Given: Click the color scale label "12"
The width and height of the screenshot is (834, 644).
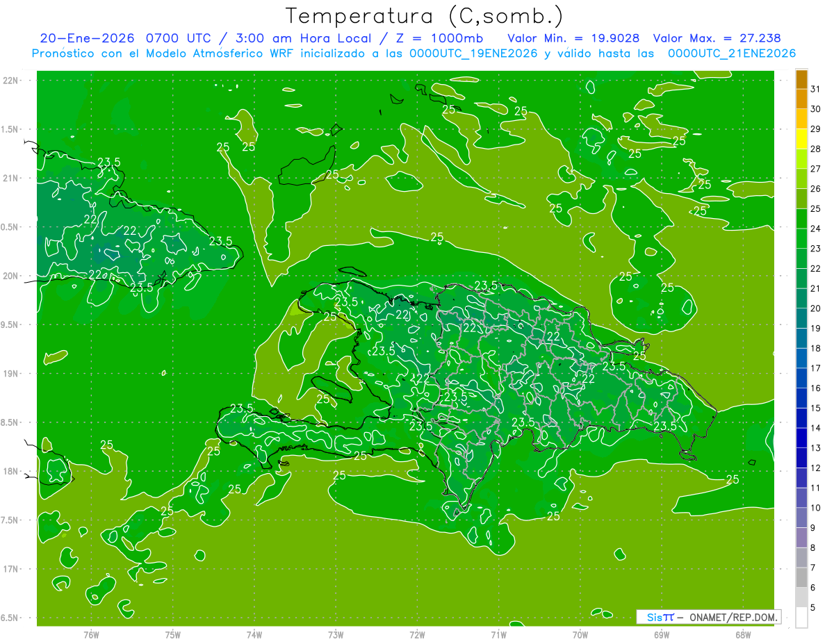Looking at the screenshot, I should pyautogui.click(x=816, y=468).
